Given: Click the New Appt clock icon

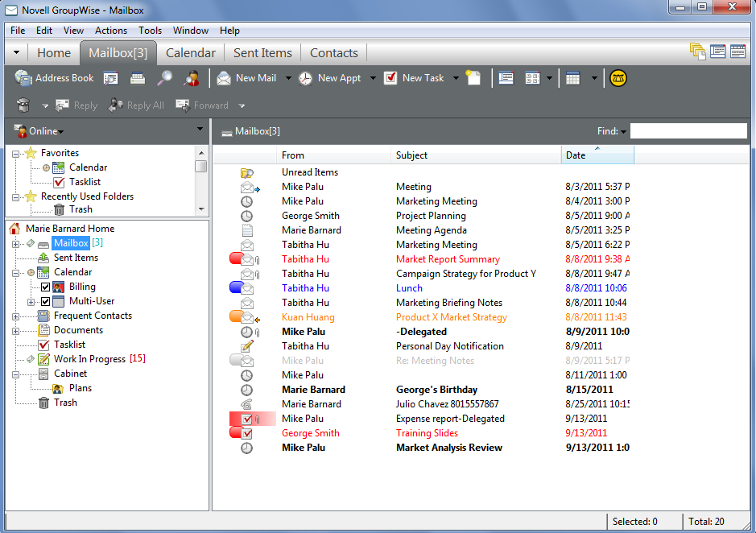Looking at the screenshot, I should (x=306, y=78).
